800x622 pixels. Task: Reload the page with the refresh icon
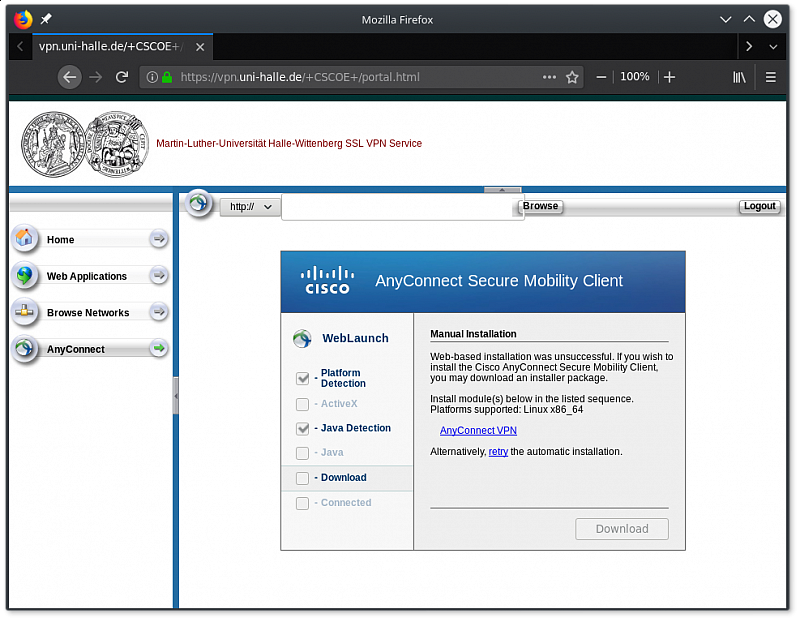(121, 77)
